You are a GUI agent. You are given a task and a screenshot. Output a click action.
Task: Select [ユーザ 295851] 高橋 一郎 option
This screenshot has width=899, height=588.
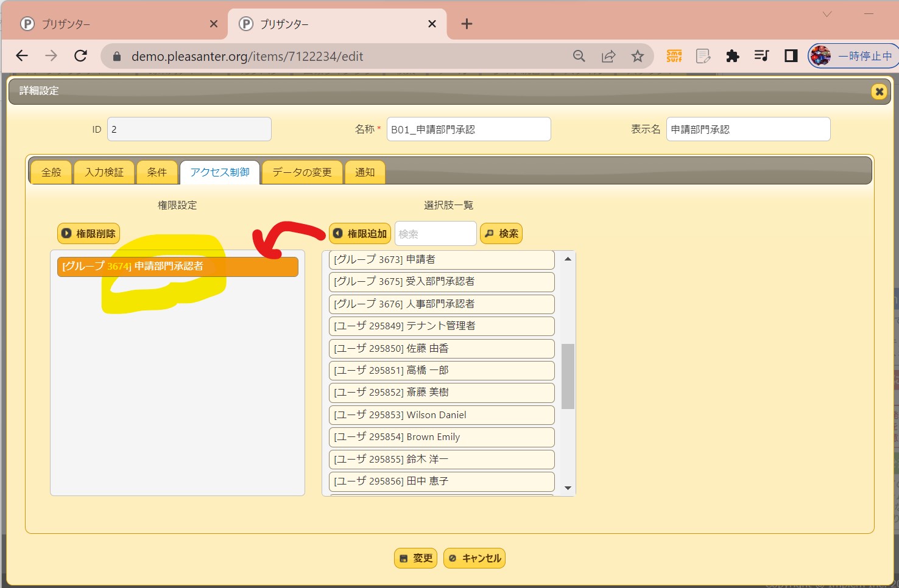tap(442, 370)
